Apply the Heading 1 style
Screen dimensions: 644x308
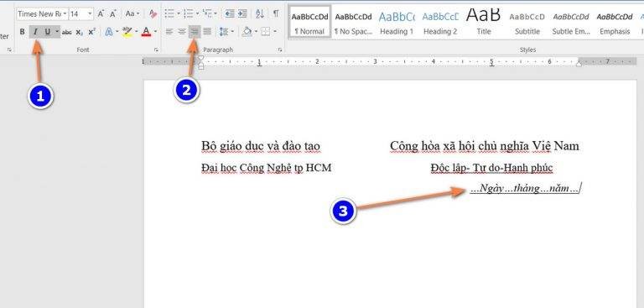(x=397, y=23)
